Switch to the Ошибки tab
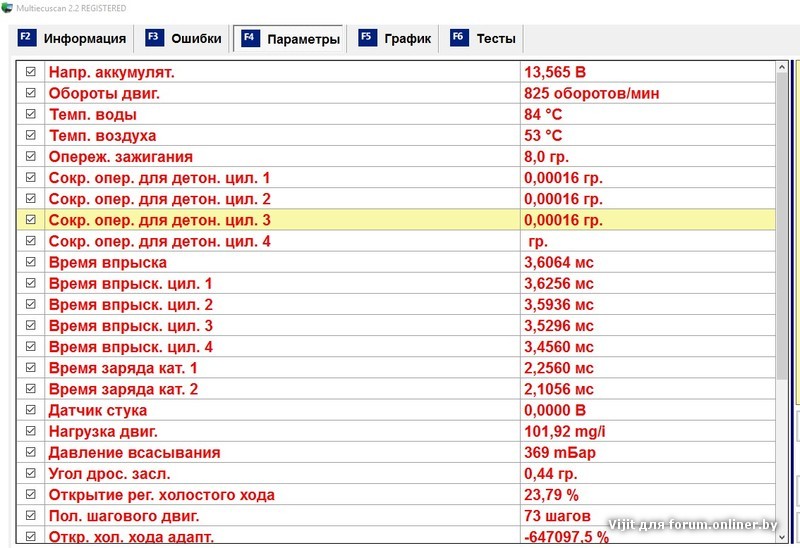This screenshot has width=800, height=548. [x=196, y=39]
